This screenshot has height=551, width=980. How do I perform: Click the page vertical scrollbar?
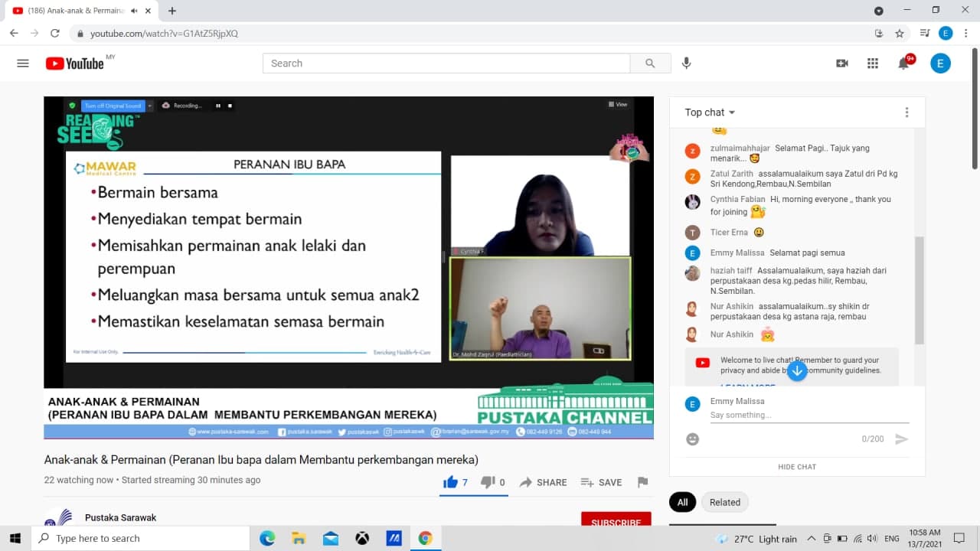coord(975,107)
